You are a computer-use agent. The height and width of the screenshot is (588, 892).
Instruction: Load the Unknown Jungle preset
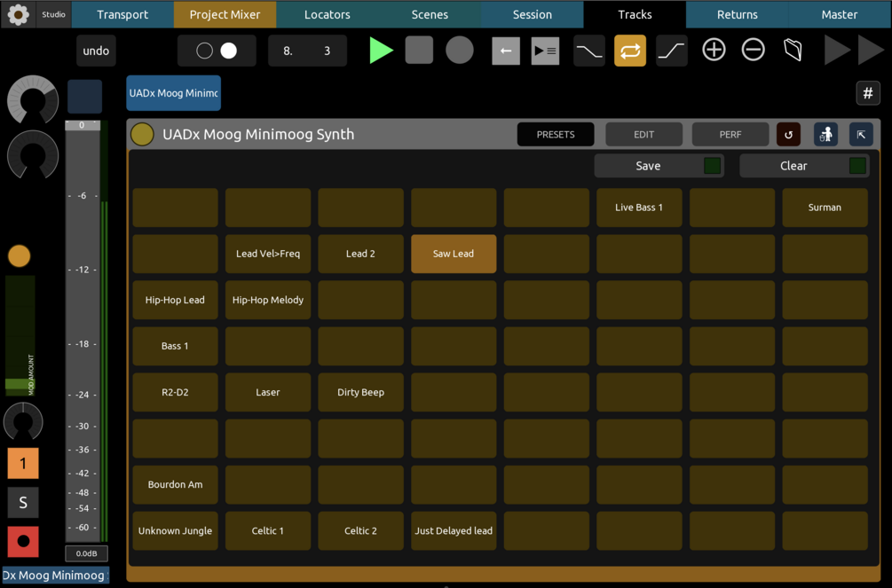point(175,530)
